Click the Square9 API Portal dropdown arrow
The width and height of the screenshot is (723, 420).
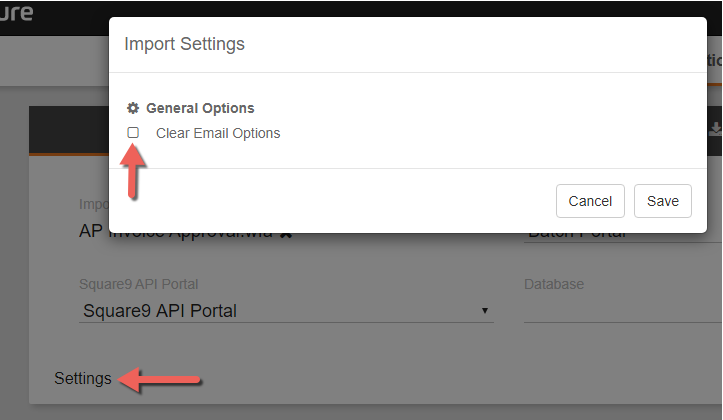point(486,311)
